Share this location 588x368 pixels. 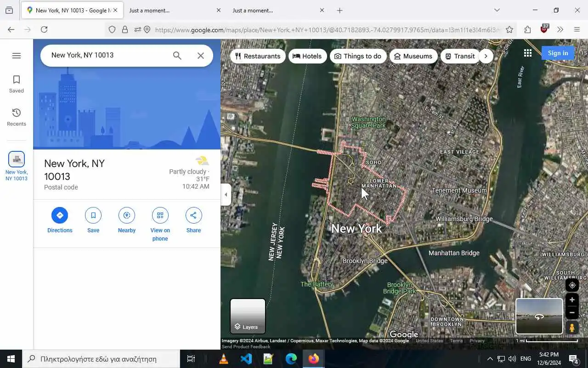(x=193, y=220)
